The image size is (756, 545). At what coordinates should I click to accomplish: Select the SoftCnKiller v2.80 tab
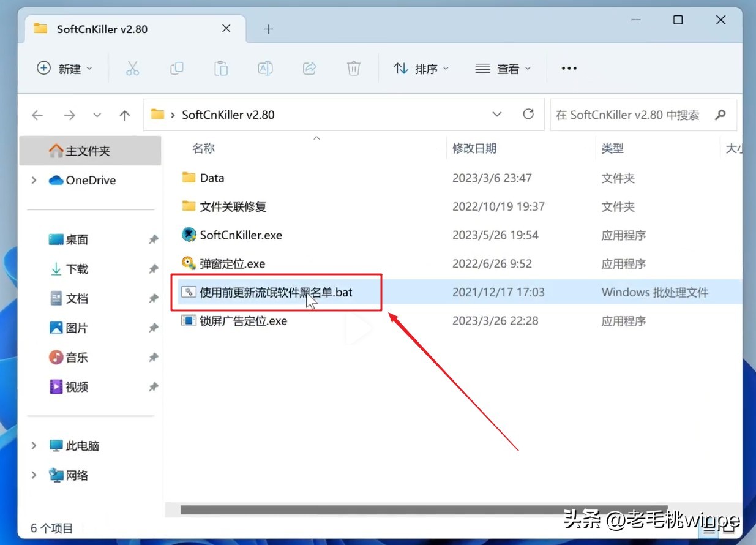[101, 28]
